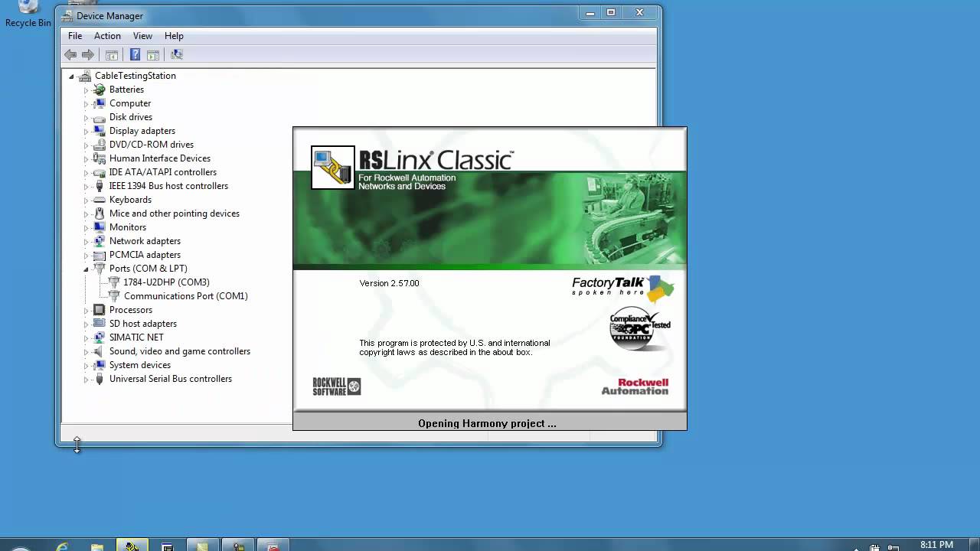This screenshot has width=980, height=551.
Task: Click the Monitors category icon
Action: pos(99,227)
